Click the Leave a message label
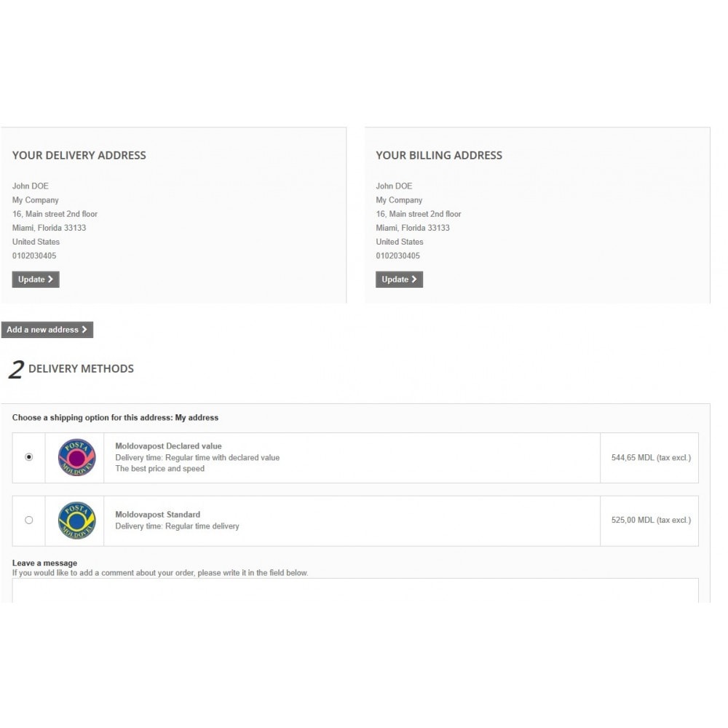This screenshot has width=728, height=728. (44, 563)
